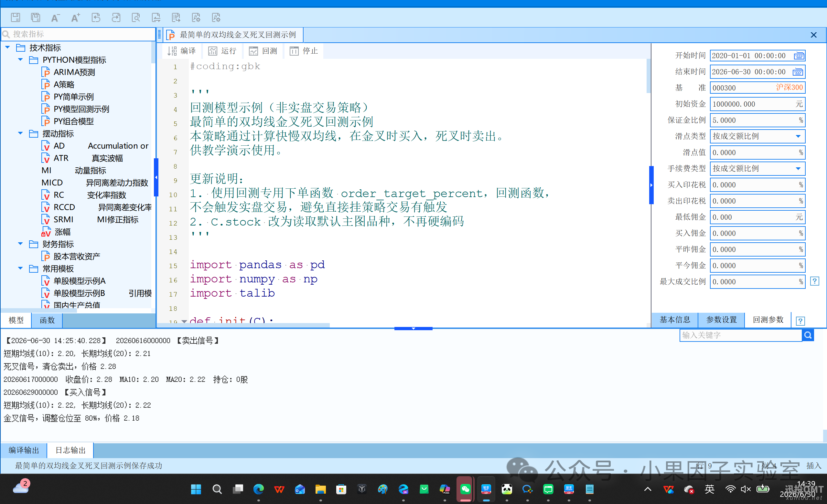The width and height of the screenshot is (827, 504).
Task: Open WeChat from the taskbar
Action: pos(465,489)
